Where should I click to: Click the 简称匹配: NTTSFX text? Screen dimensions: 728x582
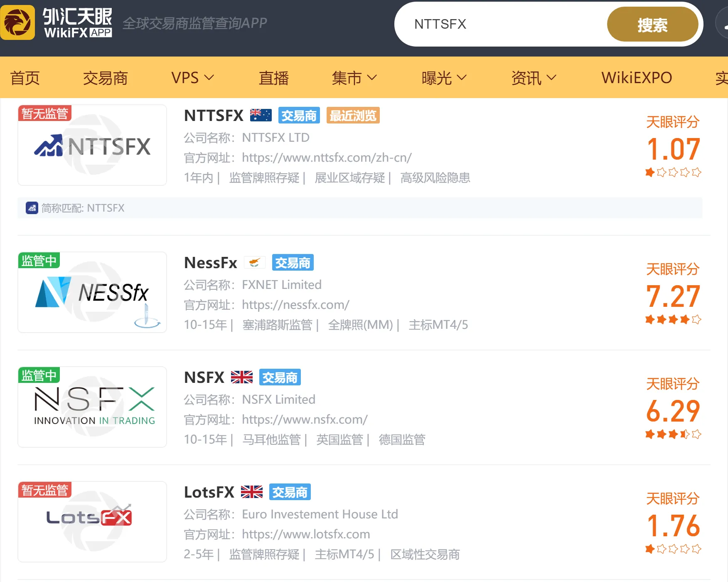(x=83, y=208)
